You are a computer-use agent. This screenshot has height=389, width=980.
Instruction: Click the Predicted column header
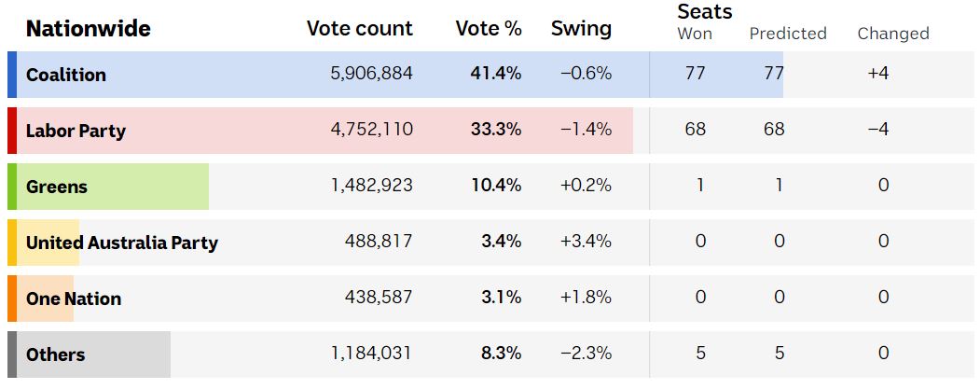788,34
